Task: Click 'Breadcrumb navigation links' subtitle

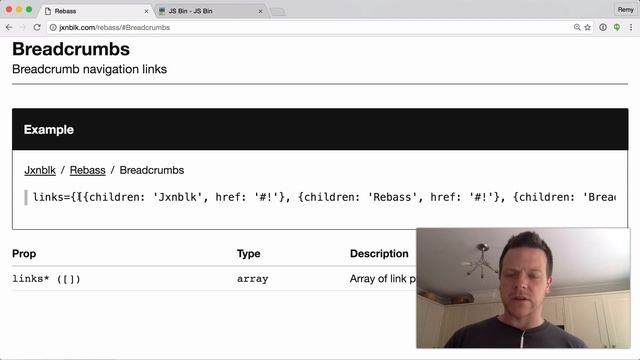Action: [x=89, y=69]
